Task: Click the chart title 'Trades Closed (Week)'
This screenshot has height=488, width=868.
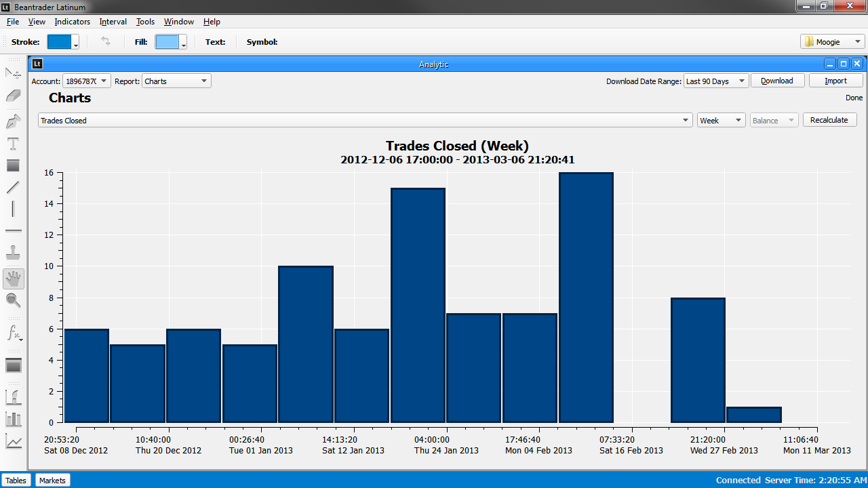Action: point(457,146)
